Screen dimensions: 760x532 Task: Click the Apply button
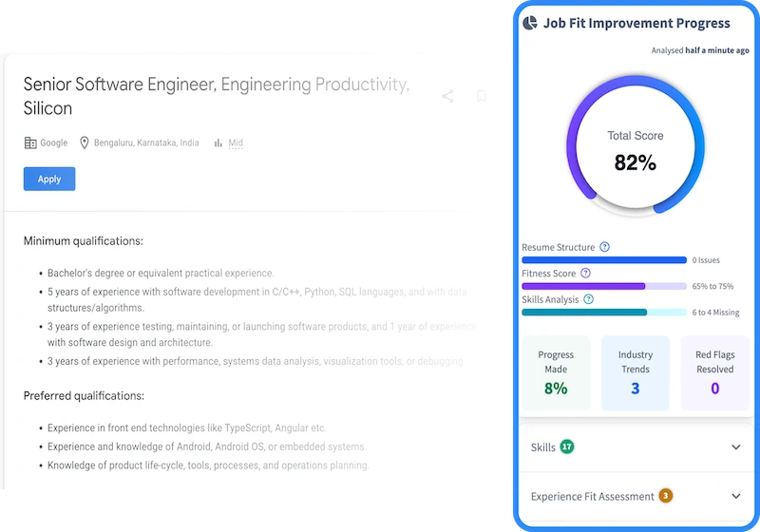click(x=49, y=179)
